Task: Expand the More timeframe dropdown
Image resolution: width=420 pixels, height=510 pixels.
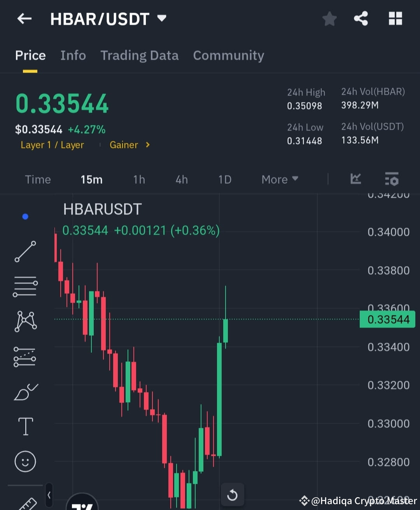Action: point(279,179)
